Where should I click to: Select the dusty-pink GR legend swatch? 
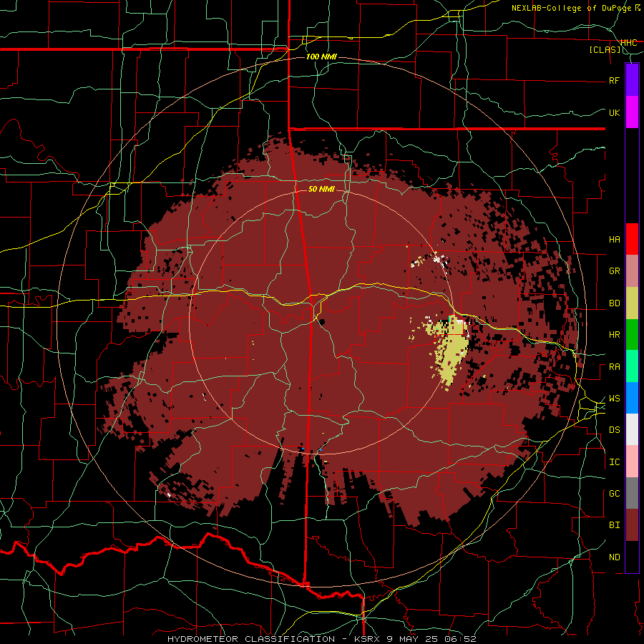coord(632,271)
